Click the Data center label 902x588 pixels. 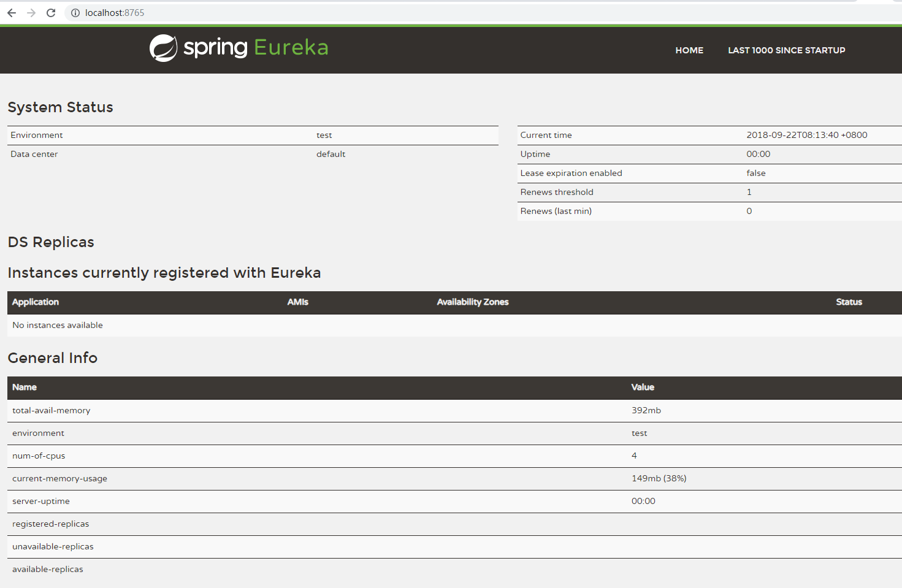pos(34,155)
